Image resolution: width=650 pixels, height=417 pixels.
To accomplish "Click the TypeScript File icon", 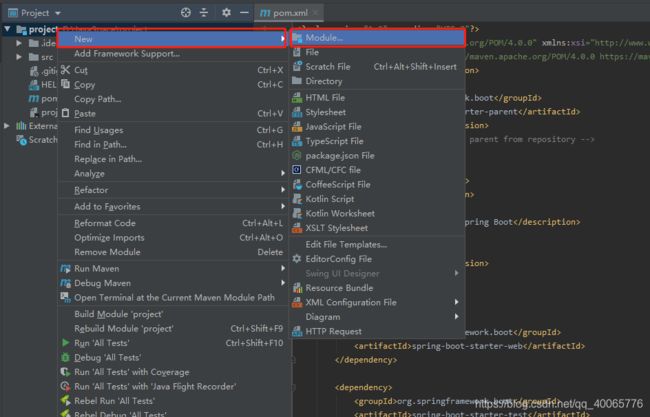I will click(x=297, y=141).
